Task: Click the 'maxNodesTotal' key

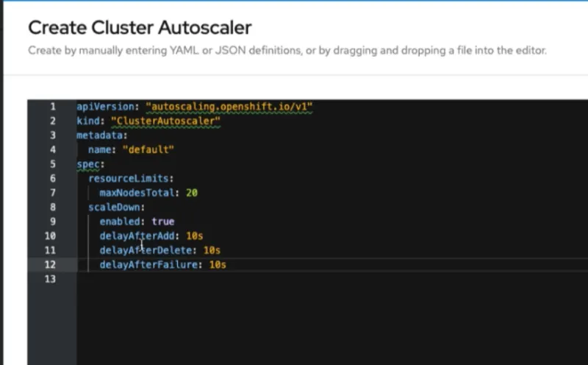Action: click(137, 193)
